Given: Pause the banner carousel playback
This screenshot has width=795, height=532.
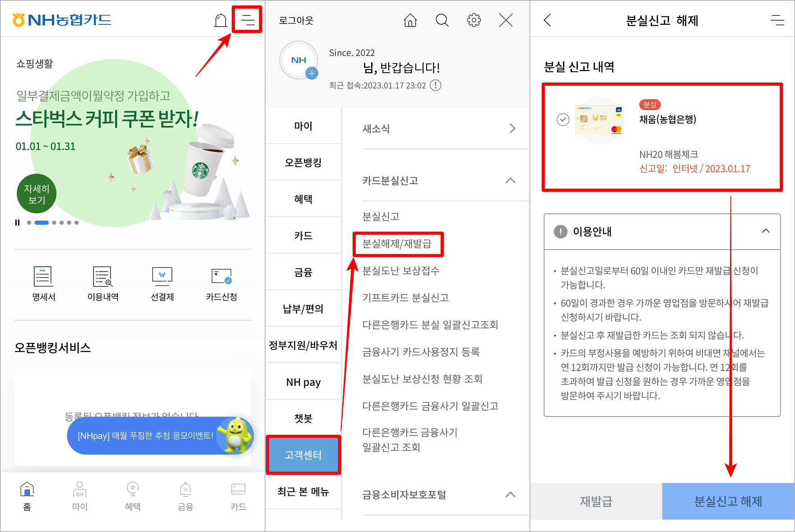Looking at the screenshot, I should click(x=17, y=222).
